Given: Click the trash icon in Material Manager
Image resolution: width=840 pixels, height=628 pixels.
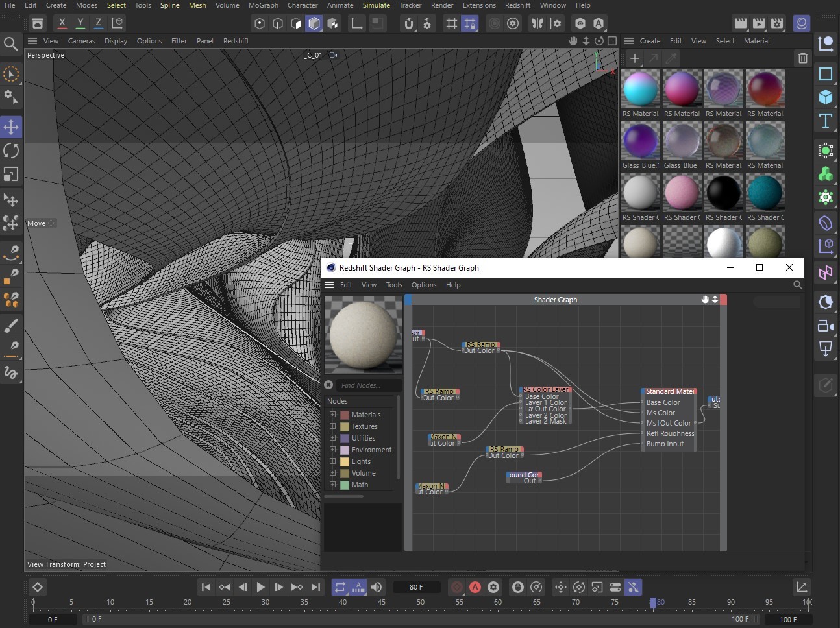Looking at the screenshot, I should click(803, 58).
